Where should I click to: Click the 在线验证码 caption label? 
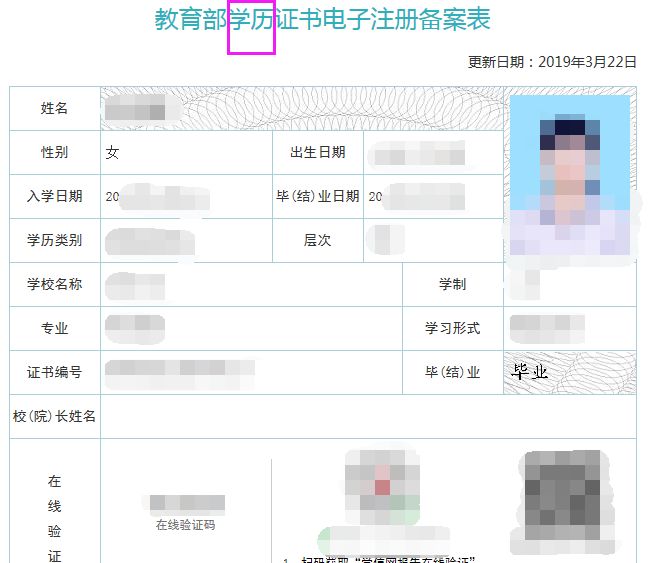click(x=186, y=525)
